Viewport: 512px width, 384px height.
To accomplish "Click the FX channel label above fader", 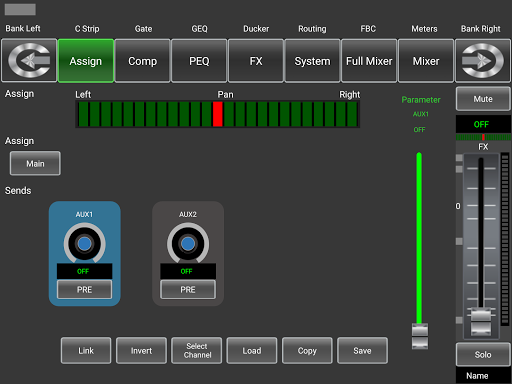I will click(x=483, y=146).
